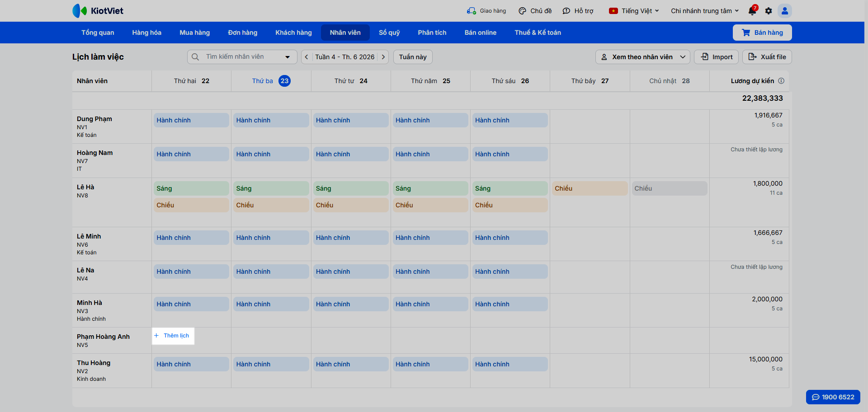This screenshot has height=412, width=868.
Task: Select Thứ hai 22 column header
Action: tap(192, 81)
